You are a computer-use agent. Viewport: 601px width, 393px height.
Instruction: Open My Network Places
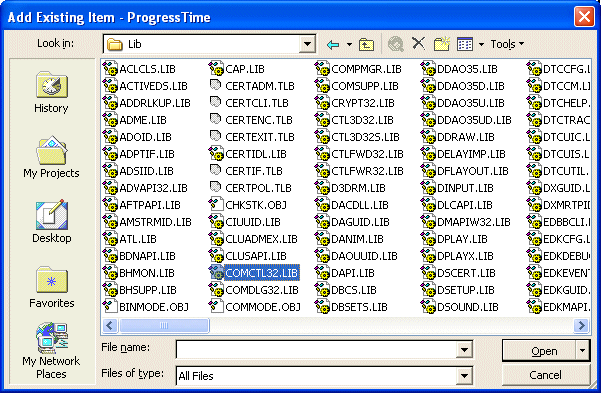coord(51,351)
